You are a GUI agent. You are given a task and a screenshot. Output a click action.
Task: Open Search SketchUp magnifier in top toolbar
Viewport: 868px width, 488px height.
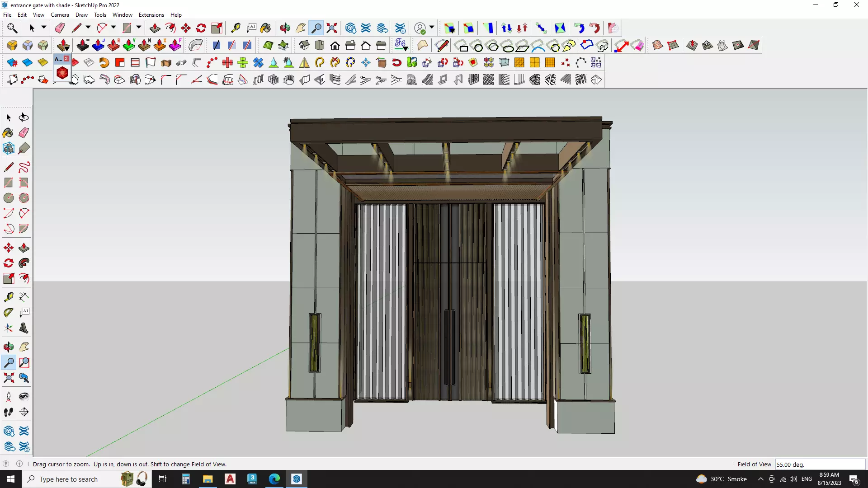click(12, 28)
